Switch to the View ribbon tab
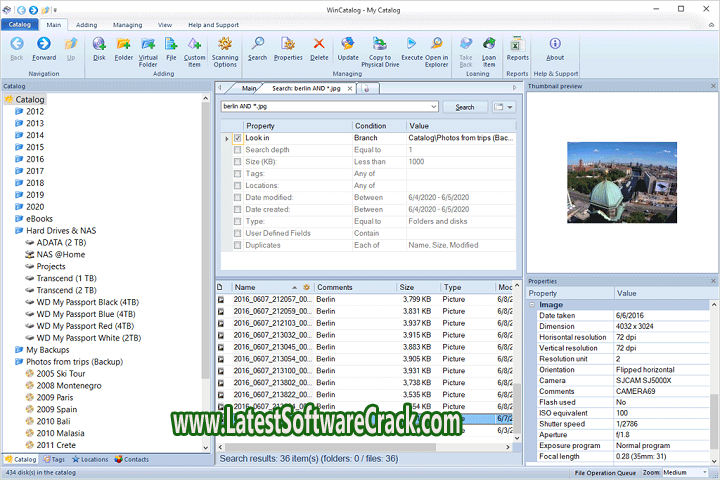 (x=165, y=25)
